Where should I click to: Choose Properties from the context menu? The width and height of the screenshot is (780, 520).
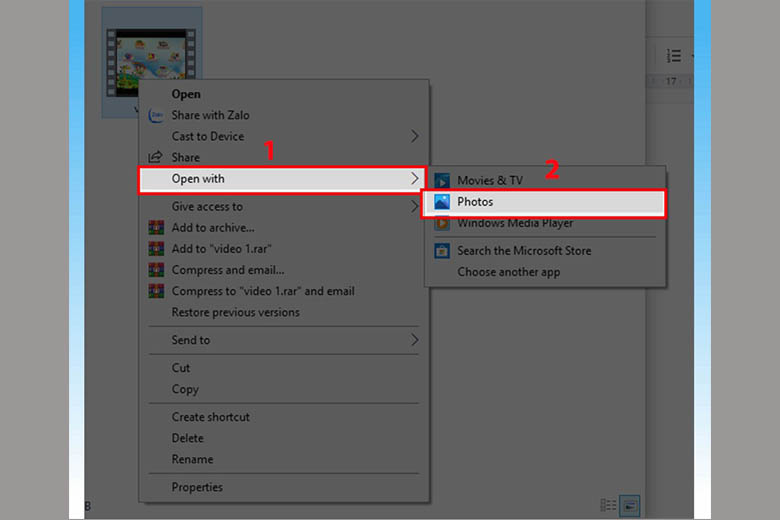[x=197, y=487]
